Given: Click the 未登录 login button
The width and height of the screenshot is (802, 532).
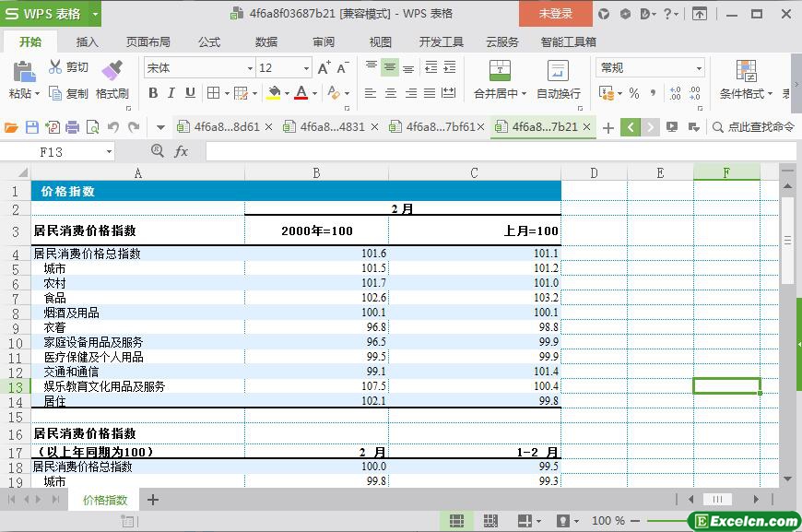Looking at the screenshot, I should click(555, 14).
